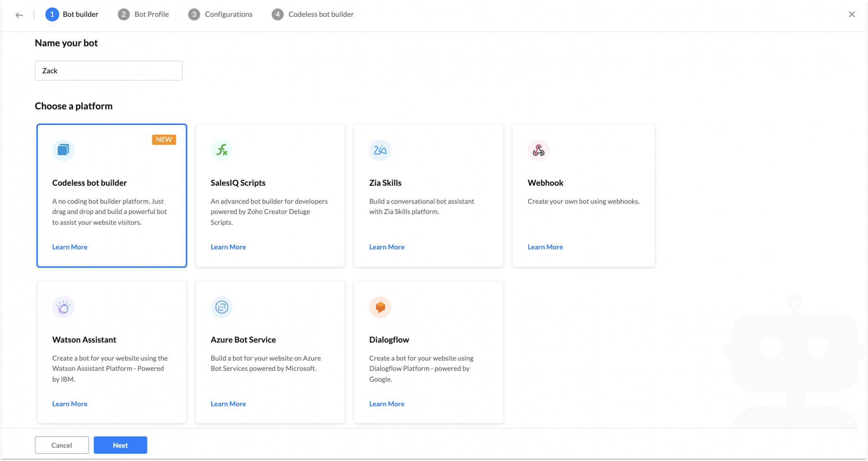The image size is (868, 461).
Task: Click the Bot builder step 1 tab
Action: (x=72, y=14)
